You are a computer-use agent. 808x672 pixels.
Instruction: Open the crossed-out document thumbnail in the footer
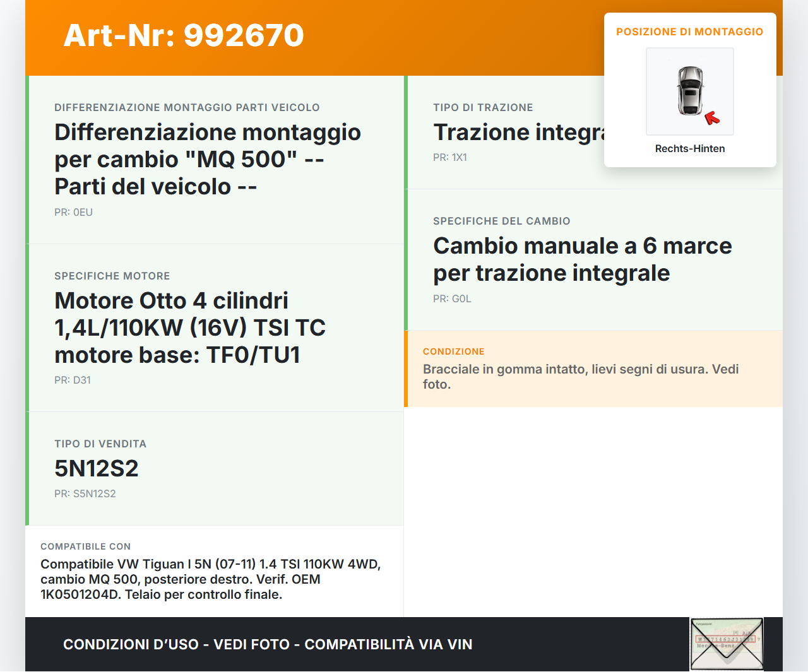tap(727, 644)
